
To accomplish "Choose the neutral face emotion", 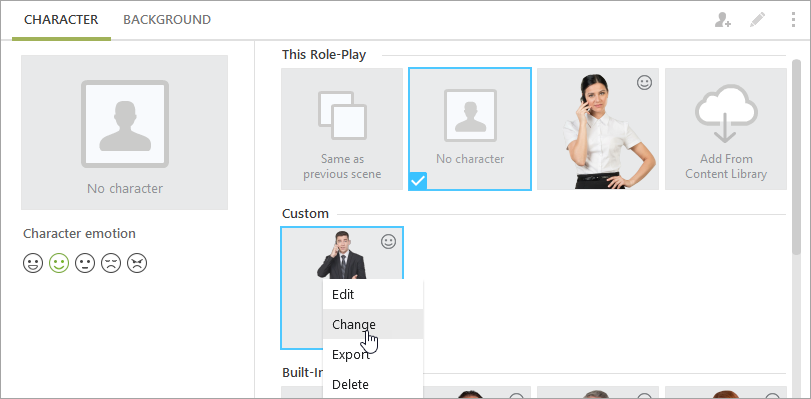I will [x=85, y=263].
